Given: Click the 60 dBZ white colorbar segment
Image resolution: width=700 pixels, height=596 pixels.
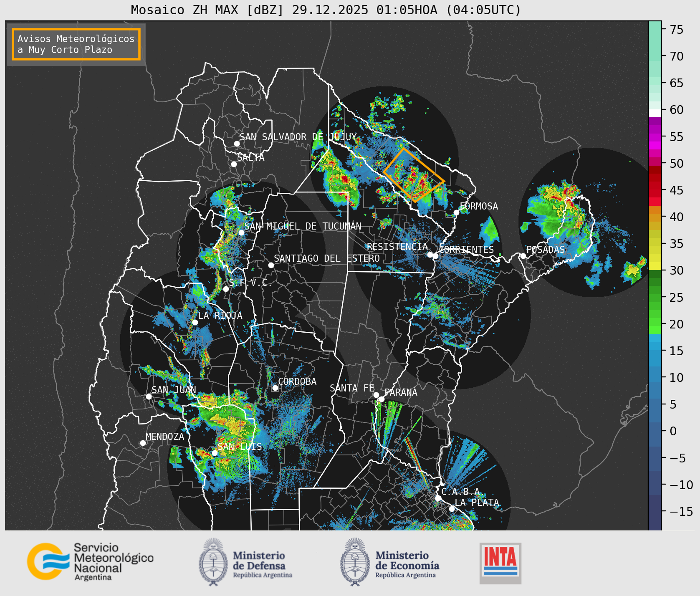Looking at the screenshot, I should pyautogui.click(x=655, y=113).
